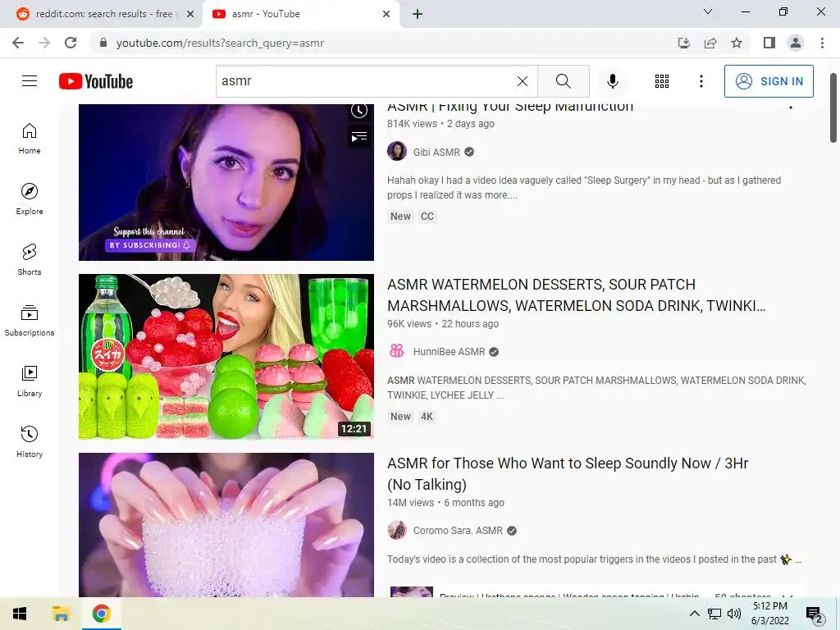This screenshot has height=630, width=840.
Task: Go to Shorts in the sidebar
Action: click(x=30, y=260)
